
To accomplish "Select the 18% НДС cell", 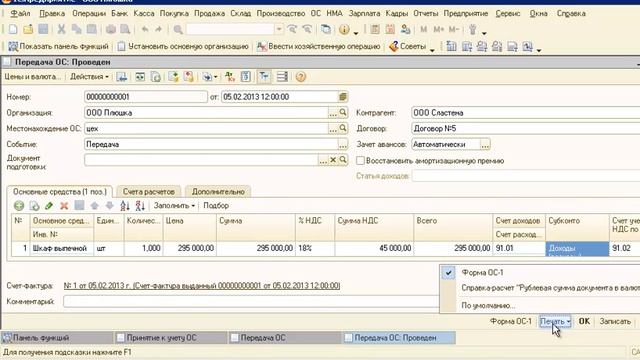I will pos(315,248).
